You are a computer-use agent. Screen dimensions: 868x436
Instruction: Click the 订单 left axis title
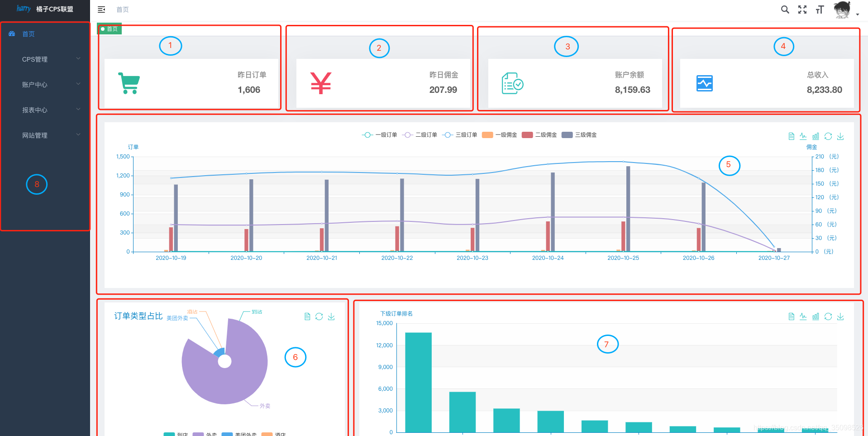coord(133,147)
